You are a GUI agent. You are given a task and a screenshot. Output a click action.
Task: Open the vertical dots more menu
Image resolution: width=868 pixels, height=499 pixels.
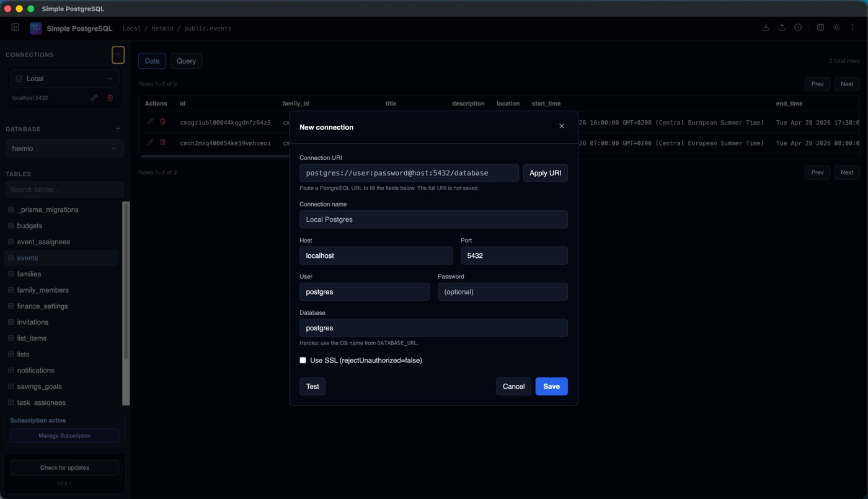[852, 27]
